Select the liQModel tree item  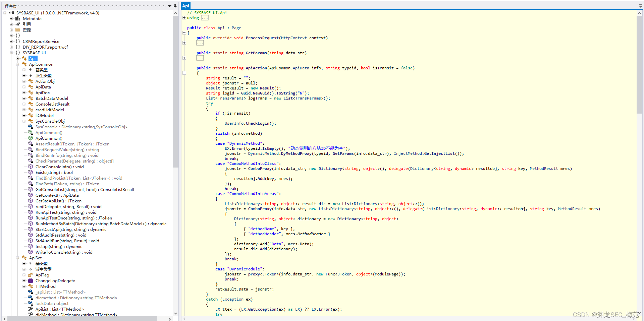point(45,115)
